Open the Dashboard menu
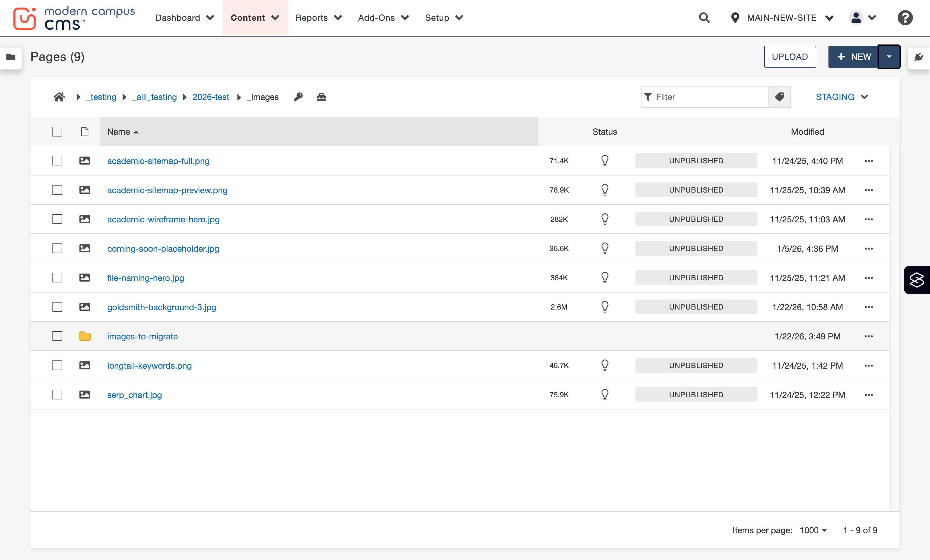 click(x=184, y=18)
